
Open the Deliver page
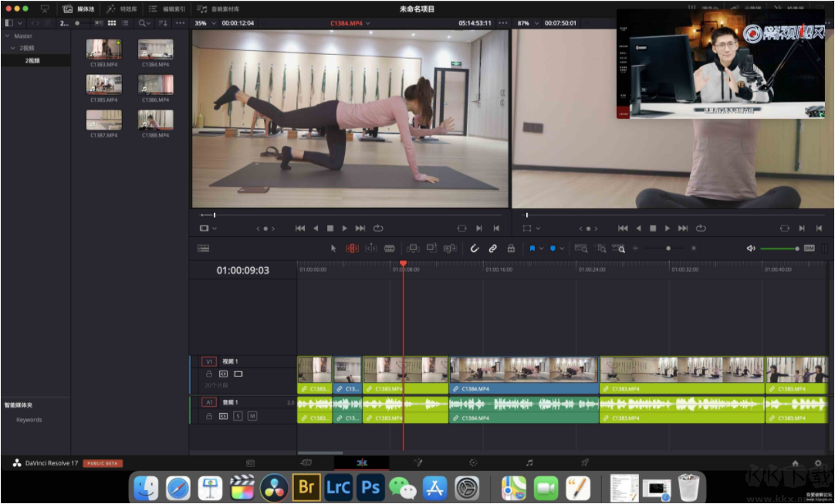coord(585,462)
